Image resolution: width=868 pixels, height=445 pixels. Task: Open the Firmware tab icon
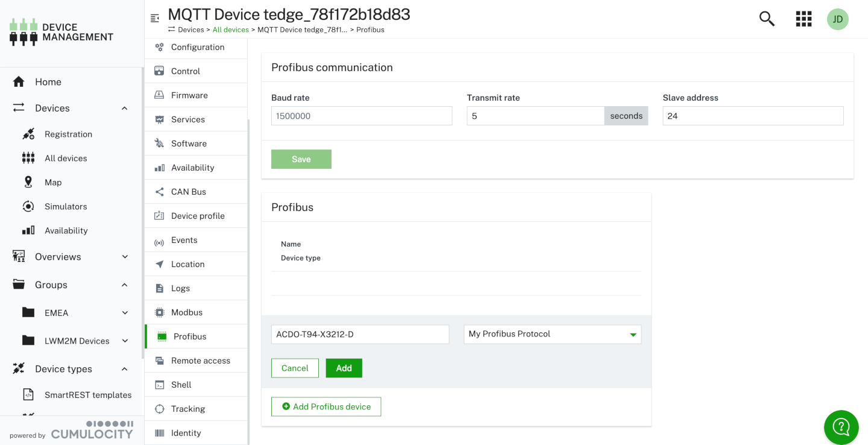(x=160, y=95)
